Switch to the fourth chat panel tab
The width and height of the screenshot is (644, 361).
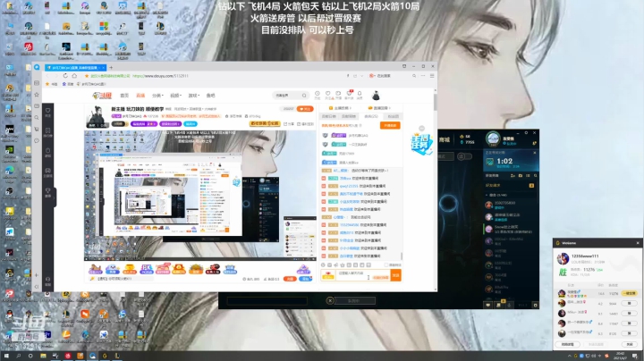coord(393,116)
